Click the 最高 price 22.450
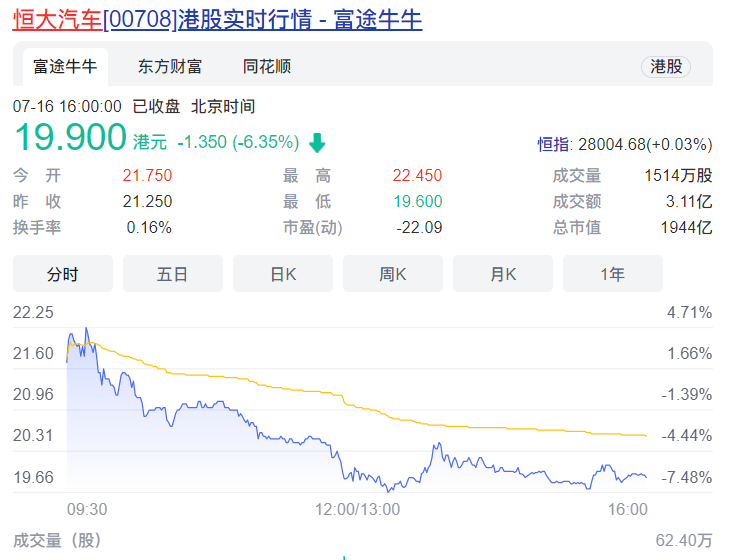Screen dimensions: 740x560 [x=417, y=176]
